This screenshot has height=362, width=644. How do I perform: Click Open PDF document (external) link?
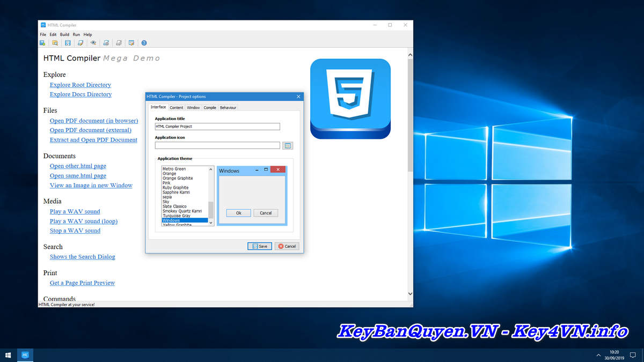point(91,130)
